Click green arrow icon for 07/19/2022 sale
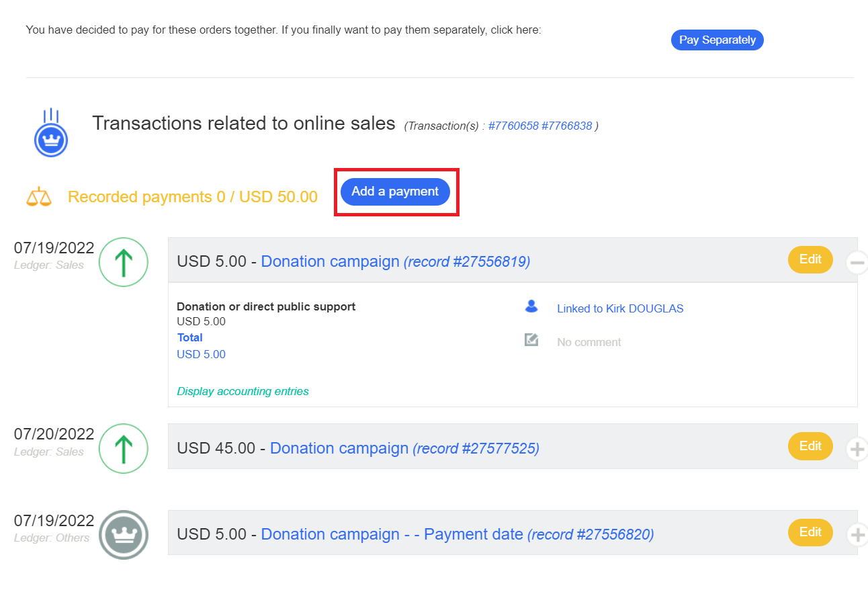 point(124,262)
